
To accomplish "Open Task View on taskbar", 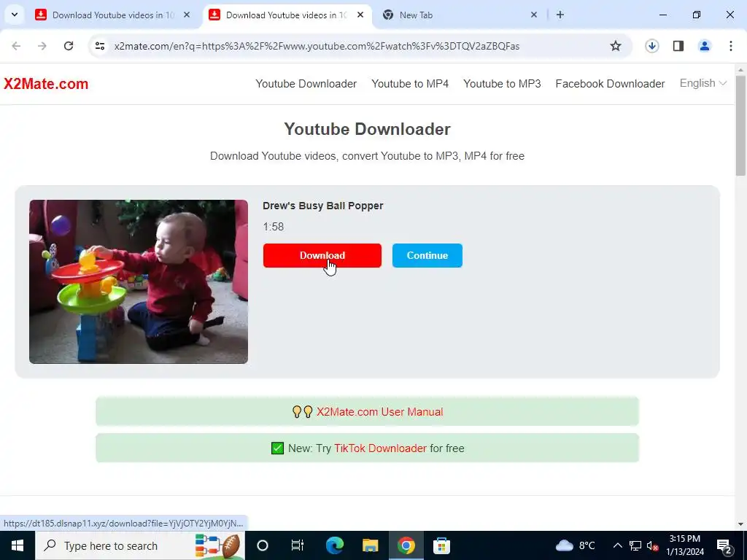I will click(298, 545).
